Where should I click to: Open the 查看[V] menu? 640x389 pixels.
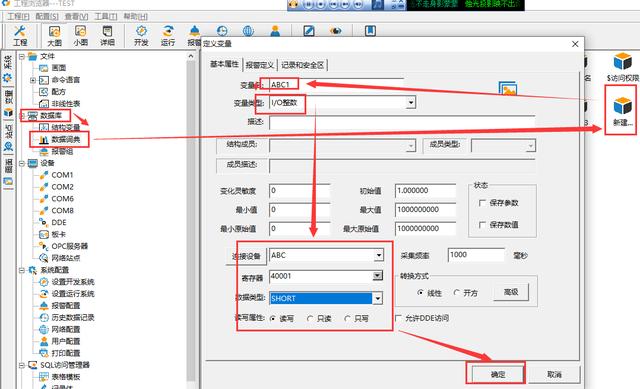(x=76, y=16)
